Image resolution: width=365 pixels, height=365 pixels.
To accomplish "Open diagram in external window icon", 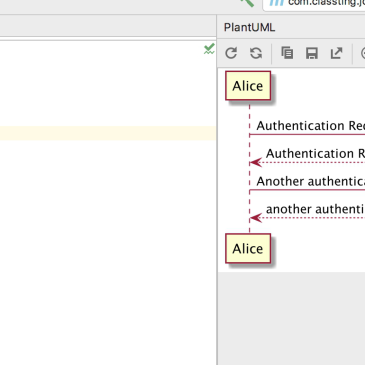I will click(x=336, y=53).
